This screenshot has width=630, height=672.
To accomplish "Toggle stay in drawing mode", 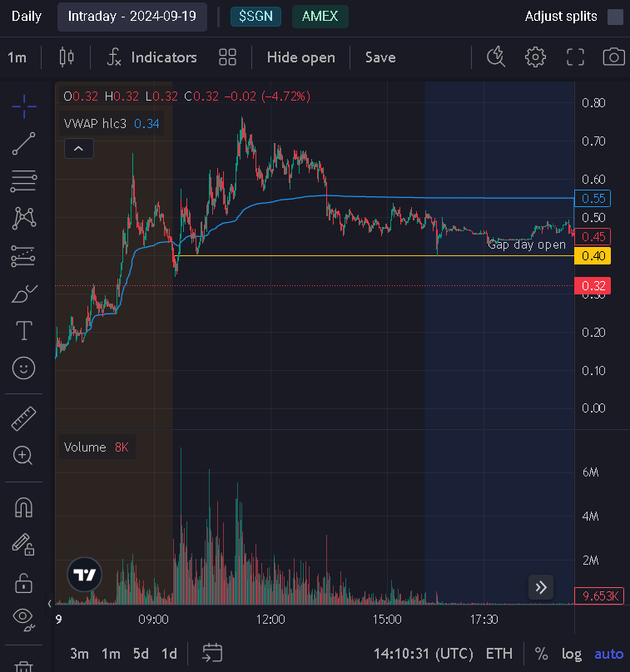I will pyautogui.click(x=23, y=545).
